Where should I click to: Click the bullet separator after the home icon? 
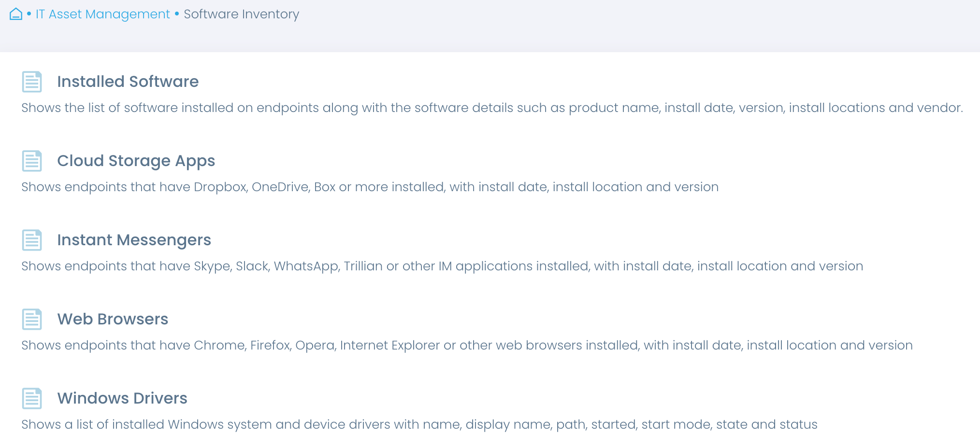tap(29, 14)
